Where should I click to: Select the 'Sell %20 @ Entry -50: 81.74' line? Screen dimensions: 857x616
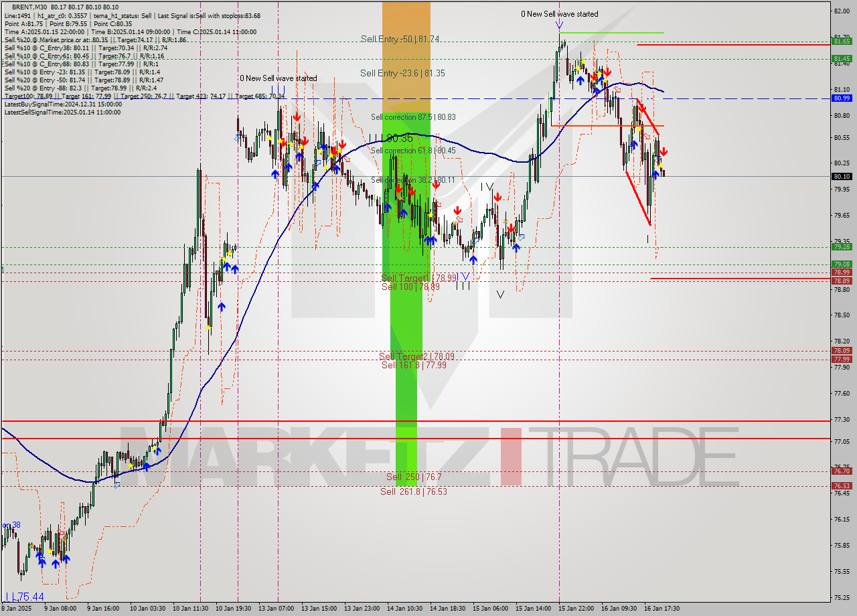pyautogui.click(x=84, y=80)
